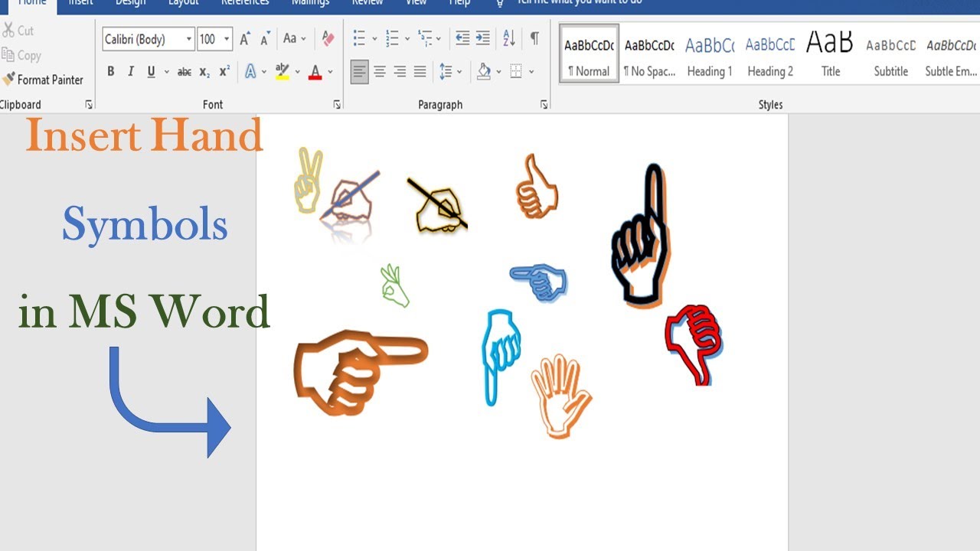Align text left

coord(359,72)
